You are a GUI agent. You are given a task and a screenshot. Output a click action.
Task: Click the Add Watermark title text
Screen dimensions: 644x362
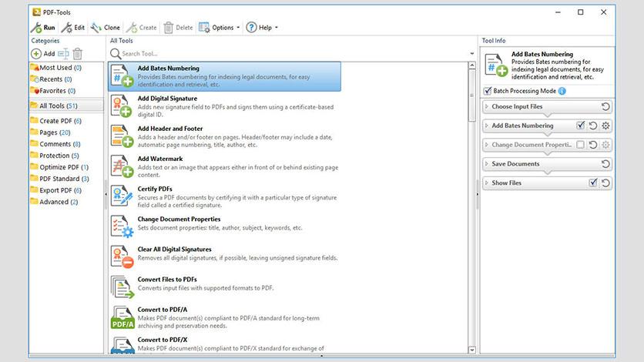[x=160, y=159]
